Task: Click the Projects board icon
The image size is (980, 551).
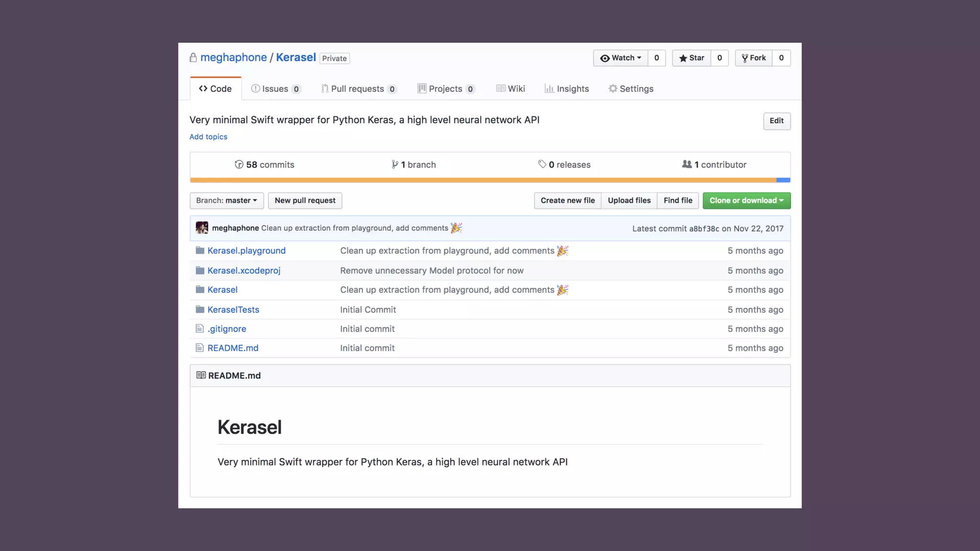Action: (x=422, y=88)
